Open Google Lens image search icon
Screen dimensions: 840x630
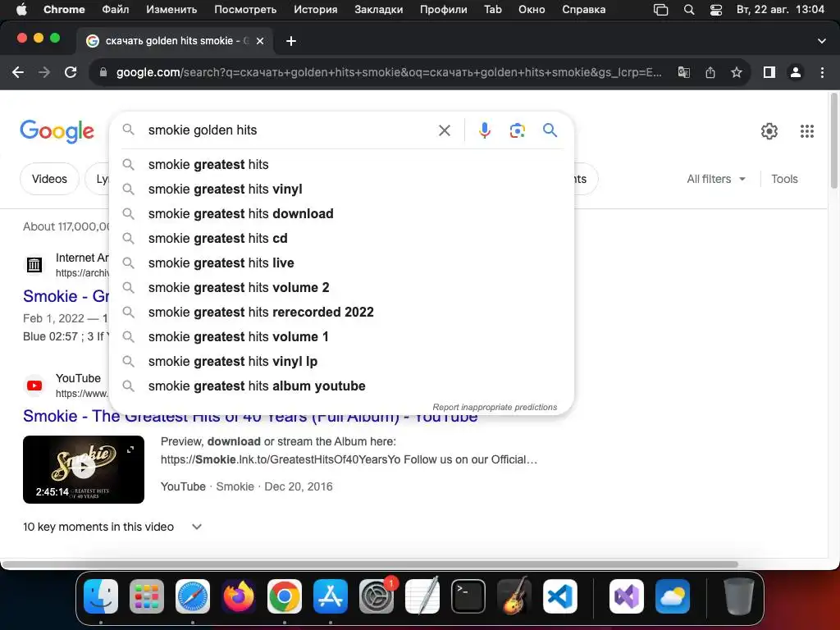tap(517, 130)
